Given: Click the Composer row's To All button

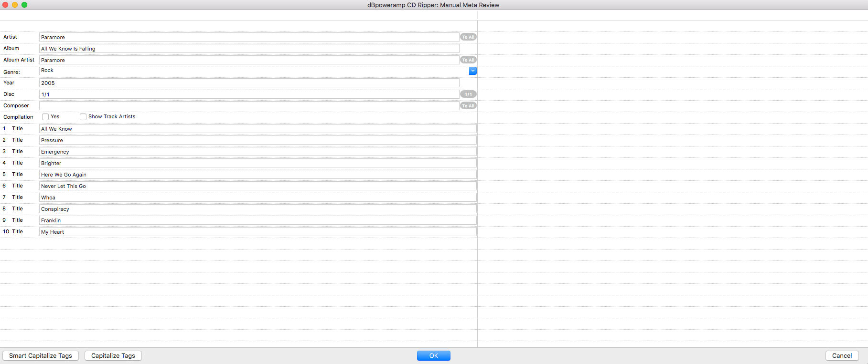Looking at the screenshot, I should point(468,106).
